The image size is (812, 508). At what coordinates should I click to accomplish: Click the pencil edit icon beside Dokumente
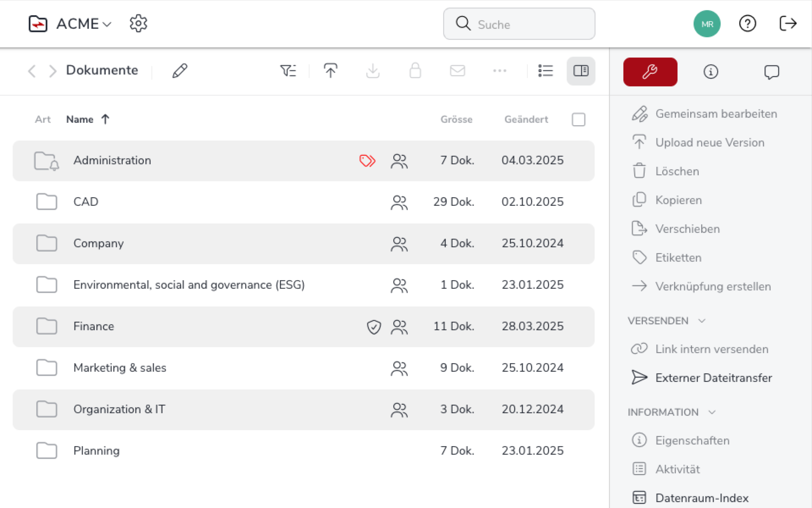(x=180, y=71)
